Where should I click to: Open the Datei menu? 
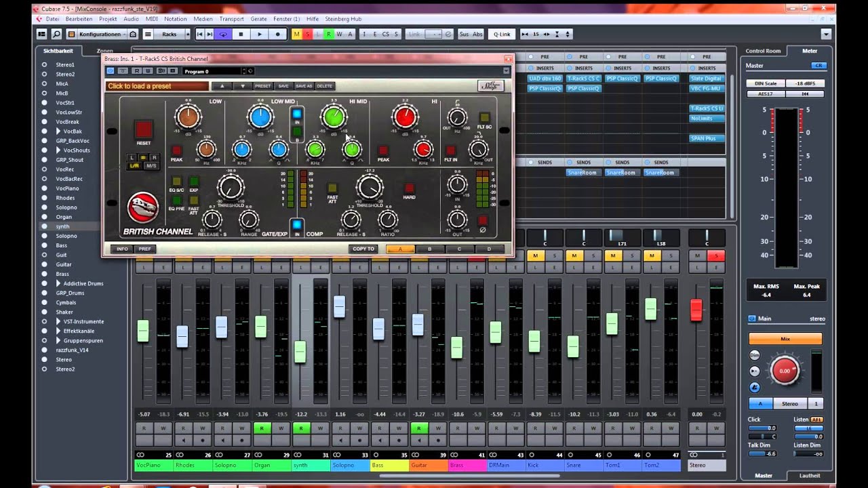pos(52,19)
